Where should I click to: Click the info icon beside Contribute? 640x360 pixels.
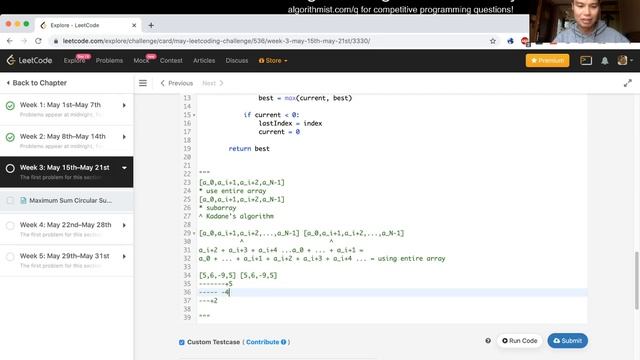tap(283, 342)
